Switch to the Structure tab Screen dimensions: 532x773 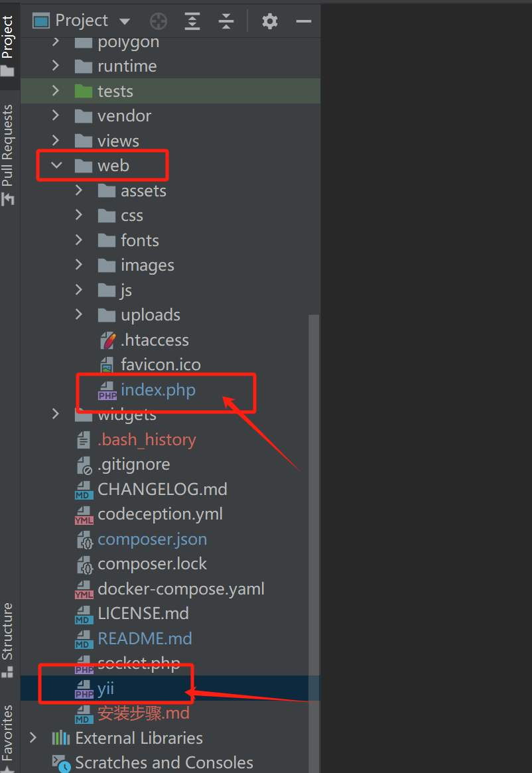coord(9,629)
